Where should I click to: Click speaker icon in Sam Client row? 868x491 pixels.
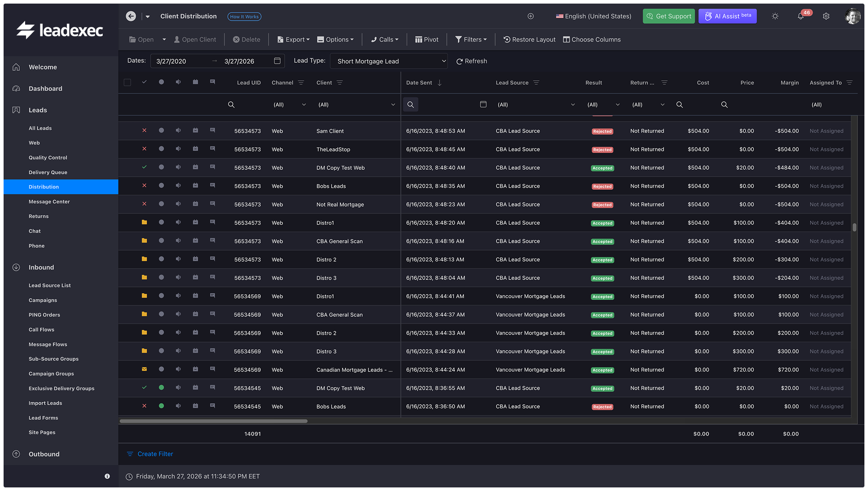[178, 130]
